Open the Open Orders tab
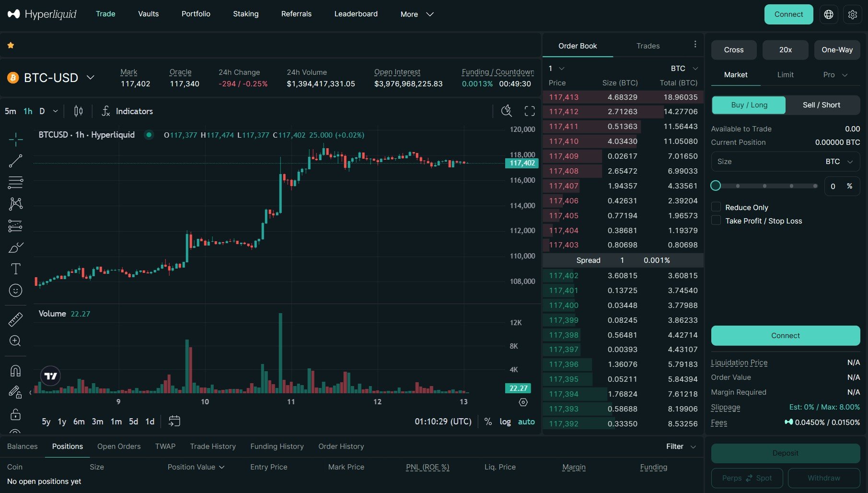This screenshot has width=868, height=493. pos(119,446)
